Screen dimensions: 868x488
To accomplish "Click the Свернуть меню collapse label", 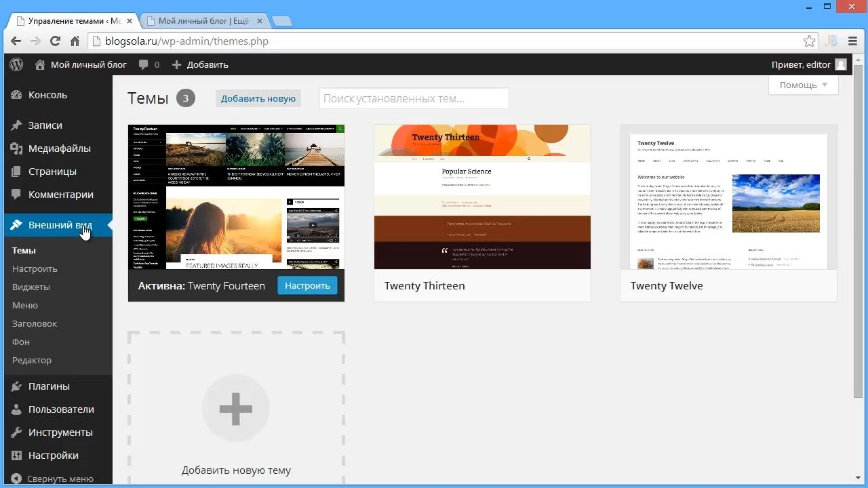I will click(x=60, y=479).
